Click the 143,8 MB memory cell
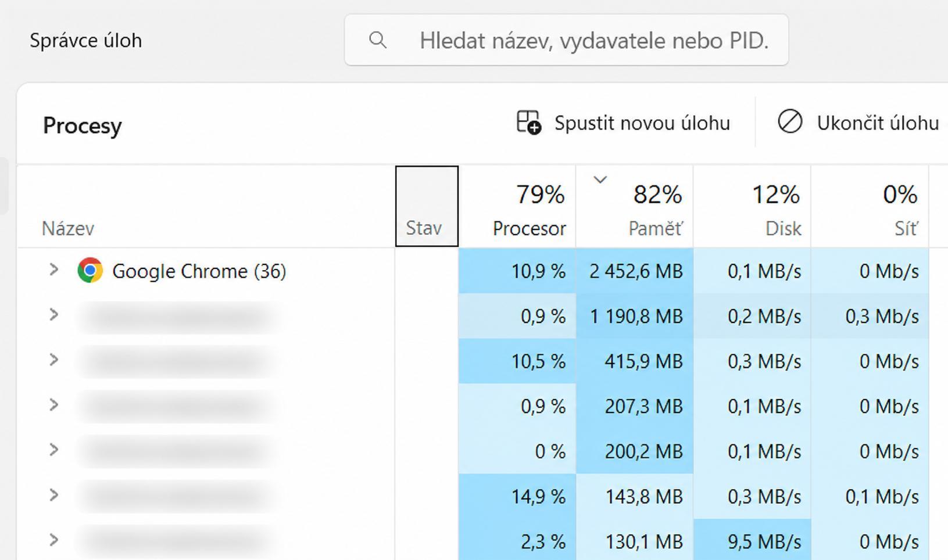This screenshot has width=948, height=560. (x=635, y=496)
